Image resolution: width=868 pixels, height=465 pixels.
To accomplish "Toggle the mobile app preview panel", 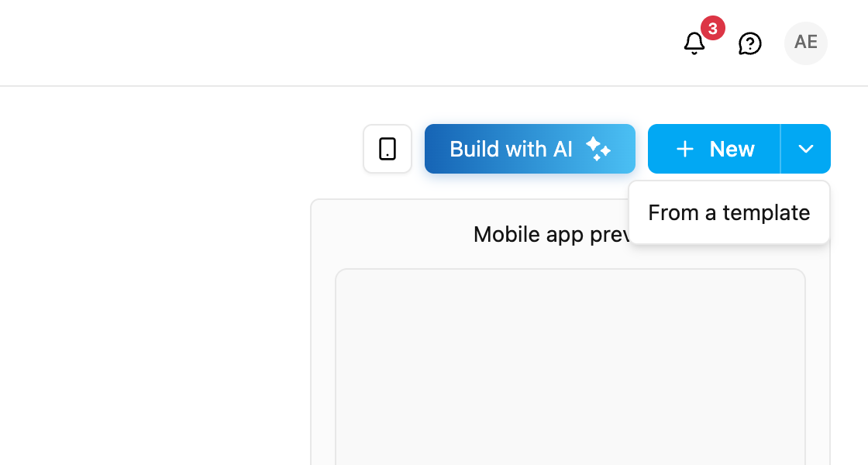I will click(387, 149).
